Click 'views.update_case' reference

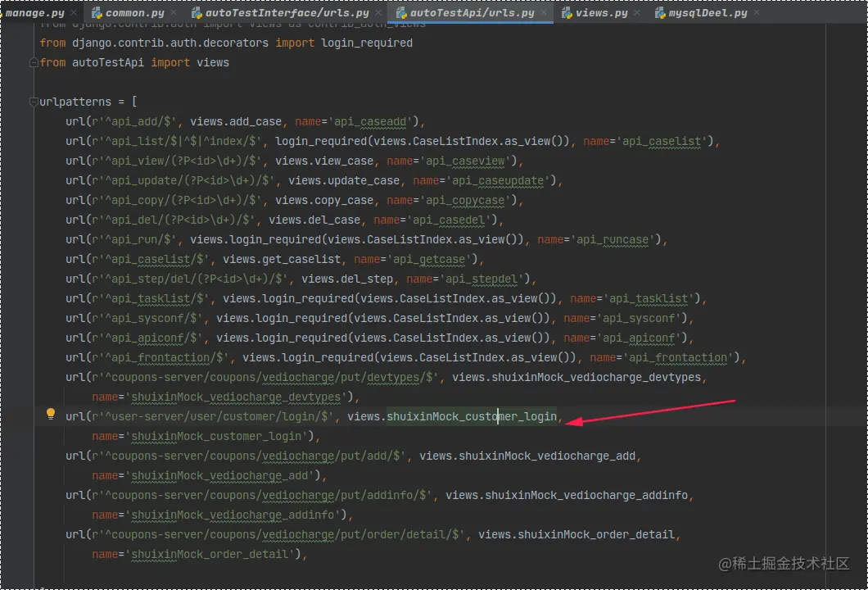pyautogui.click(x=344, y=180)
